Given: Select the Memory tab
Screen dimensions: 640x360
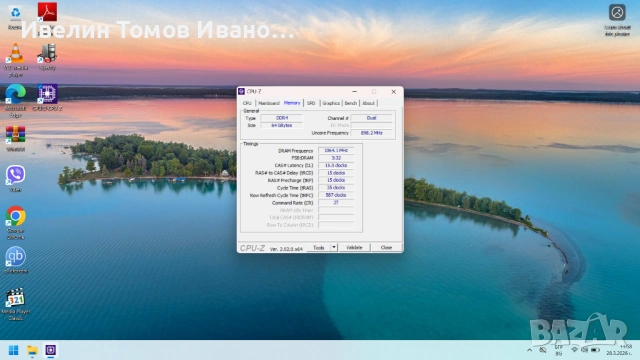Looking at the screenshot, I should click(x=292, y=103).
